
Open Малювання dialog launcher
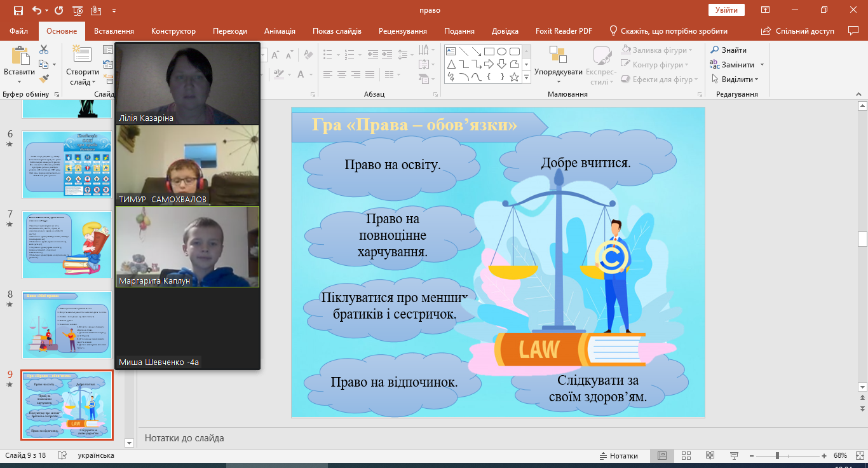tap(701, 94)
